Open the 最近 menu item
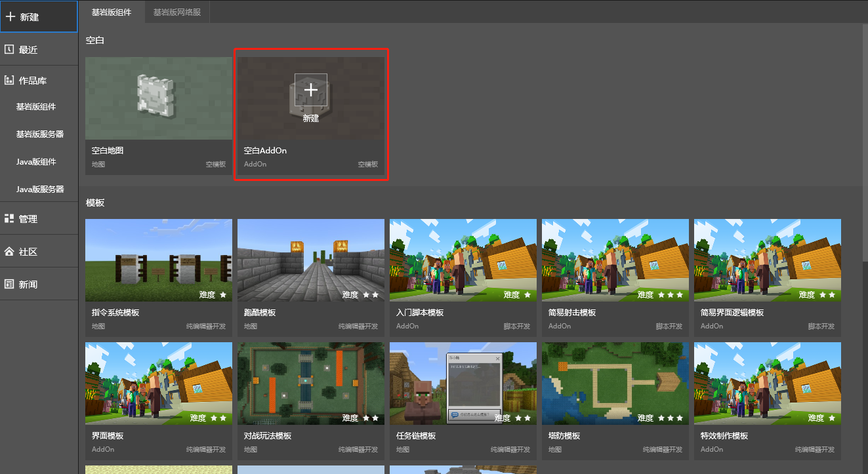868x474 pixels. click(x=39, y=49)
